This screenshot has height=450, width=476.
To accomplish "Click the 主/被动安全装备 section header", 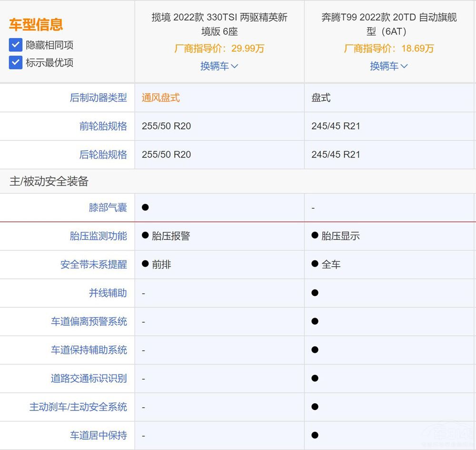I will pyautogui.click(x=49, y=181).
